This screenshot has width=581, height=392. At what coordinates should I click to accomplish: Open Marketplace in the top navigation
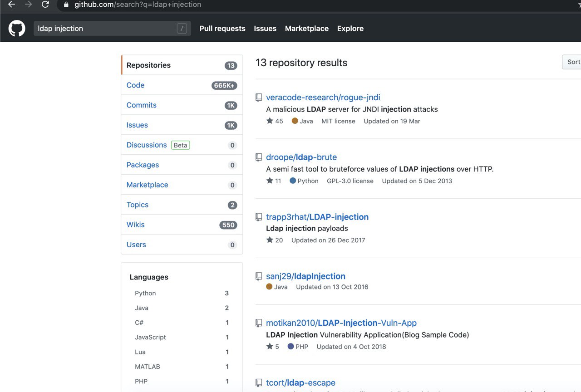click(307, 29)
